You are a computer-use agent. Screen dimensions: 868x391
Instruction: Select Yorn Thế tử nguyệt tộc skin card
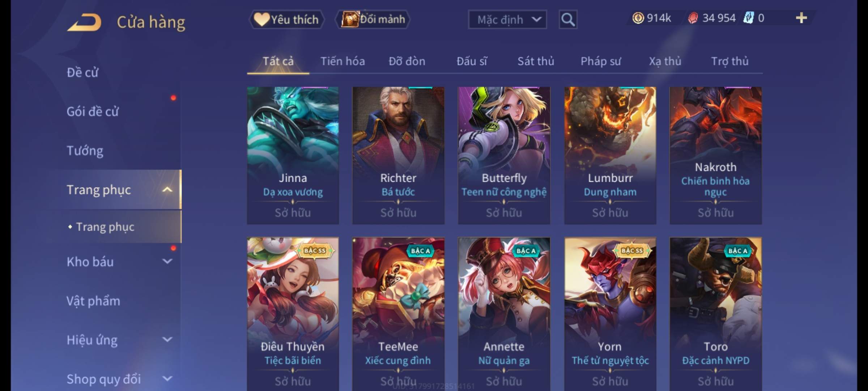click(x=610, y=314)
